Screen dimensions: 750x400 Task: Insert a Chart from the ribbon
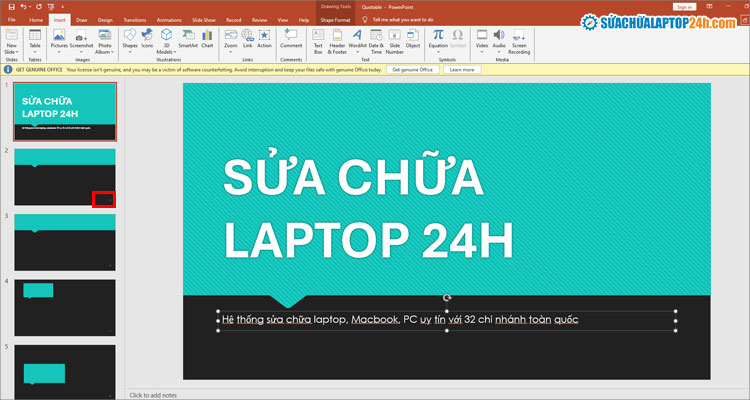click(207, 39)
